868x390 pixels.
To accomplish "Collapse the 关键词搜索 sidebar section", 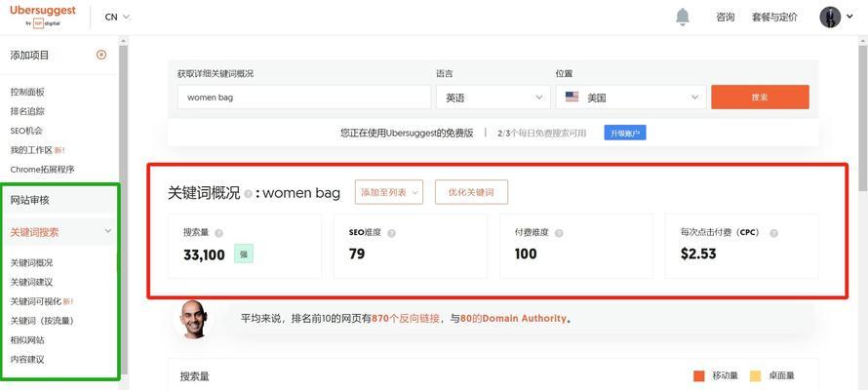I will pyautogui.click(x=108, y=231).
